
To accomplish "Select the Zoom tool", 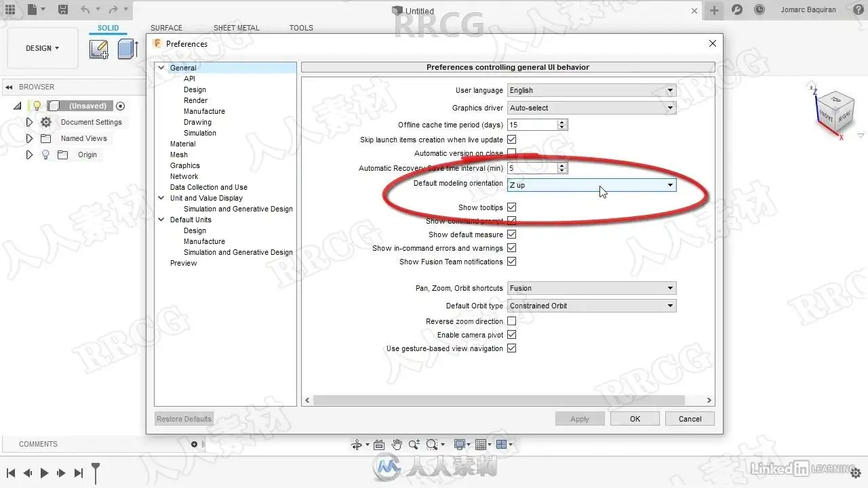I will click(x=414, y=445).
